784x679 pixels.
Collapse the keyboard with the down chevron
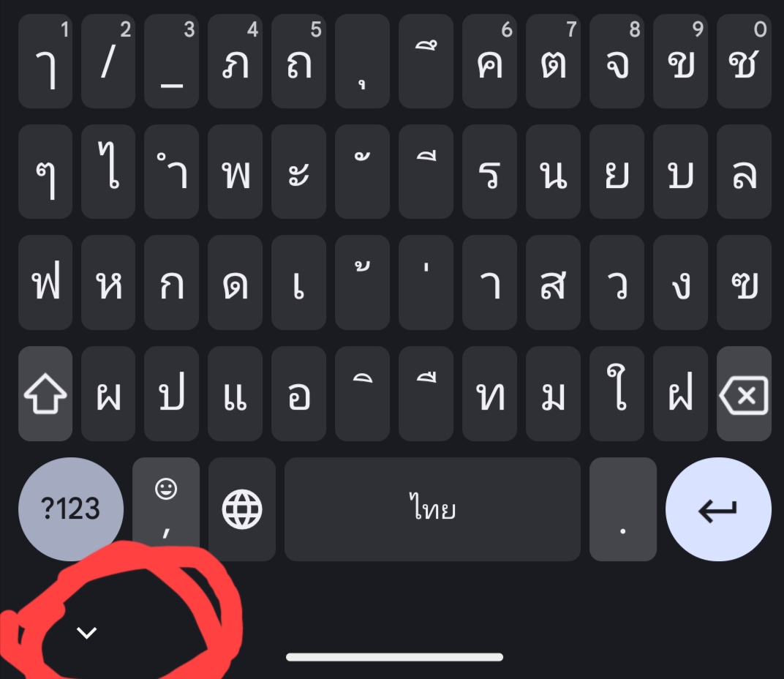click(x=86, y=632)
